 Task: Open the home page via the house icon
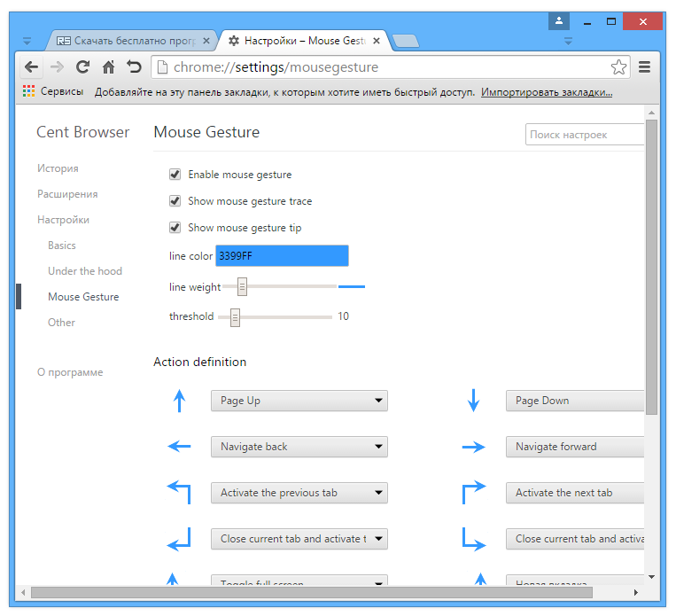click(108, 66)
